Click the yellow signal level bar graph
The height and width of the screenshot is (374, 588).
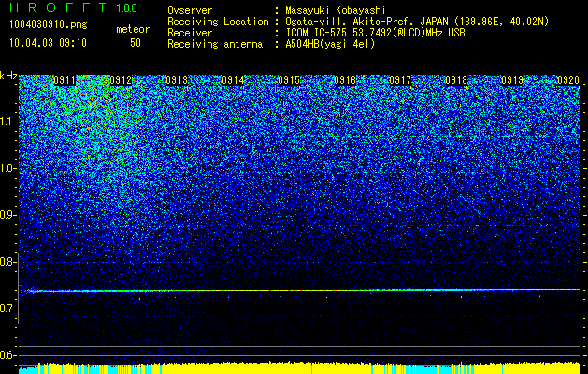[299, 368]
